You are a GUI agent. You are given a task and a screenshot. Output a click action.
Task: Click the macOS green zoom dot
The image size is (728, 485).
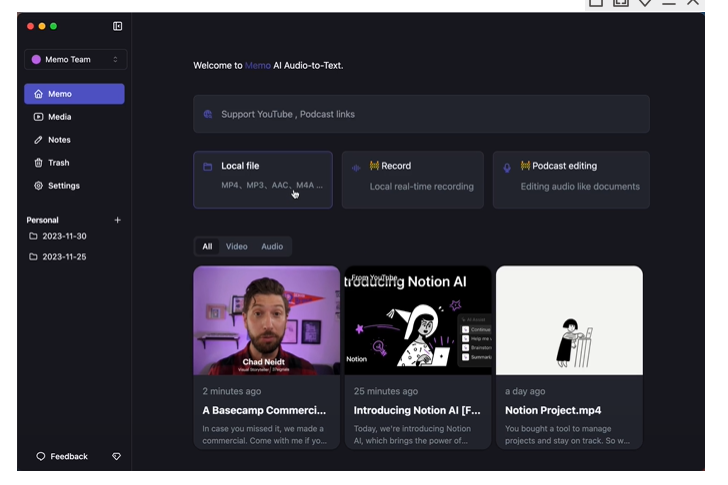(x=53, y=26)
